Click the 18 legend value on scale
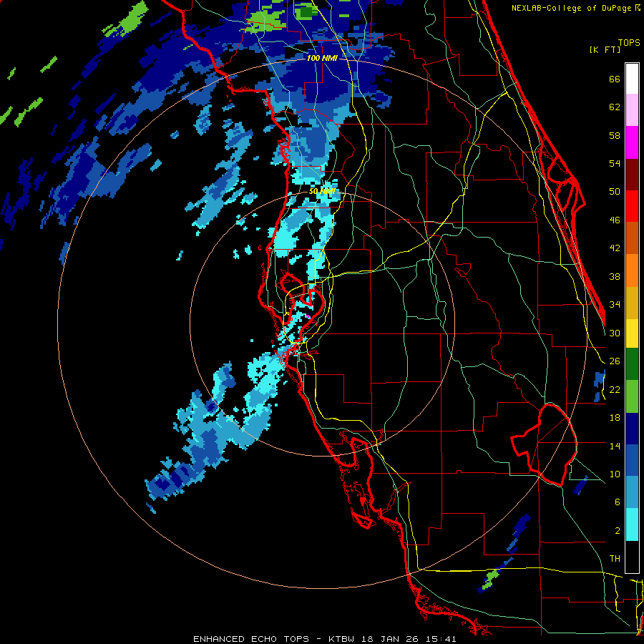Image resolution: width=644 pixels, height=644 pixels. (615, 418)
